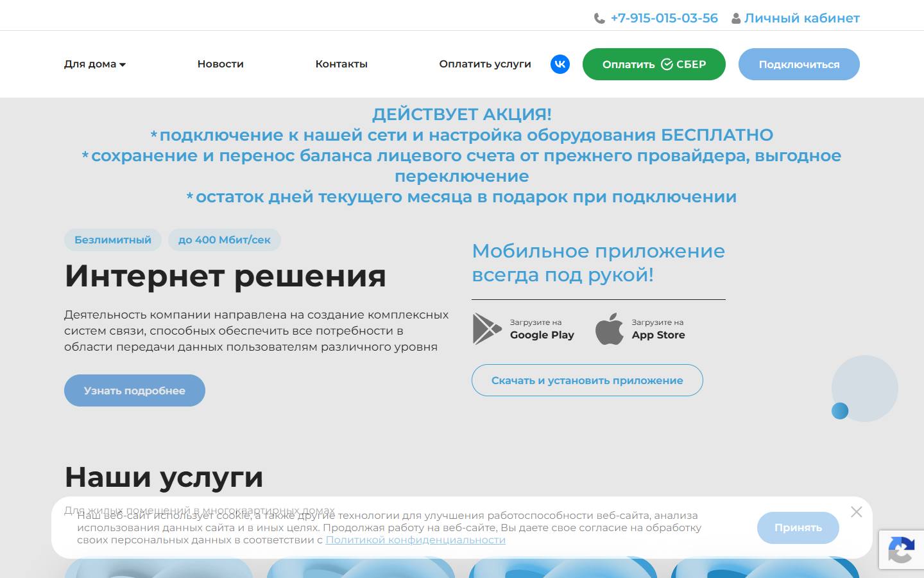
Task: Open the VK social network icon
Action: coord(560,64)
